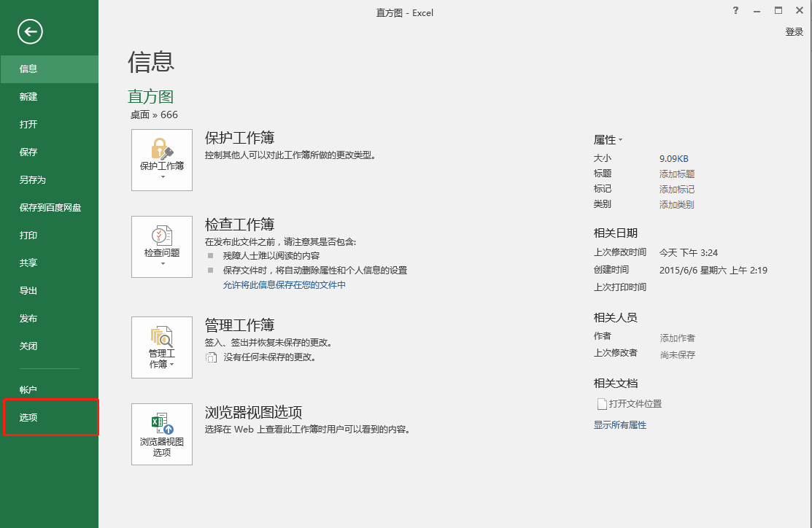Image resolution: width=812 pixels, height=528 pixels.
Task: Click the 残障人士难以阅读的内容 item
Action: point(271,256)
